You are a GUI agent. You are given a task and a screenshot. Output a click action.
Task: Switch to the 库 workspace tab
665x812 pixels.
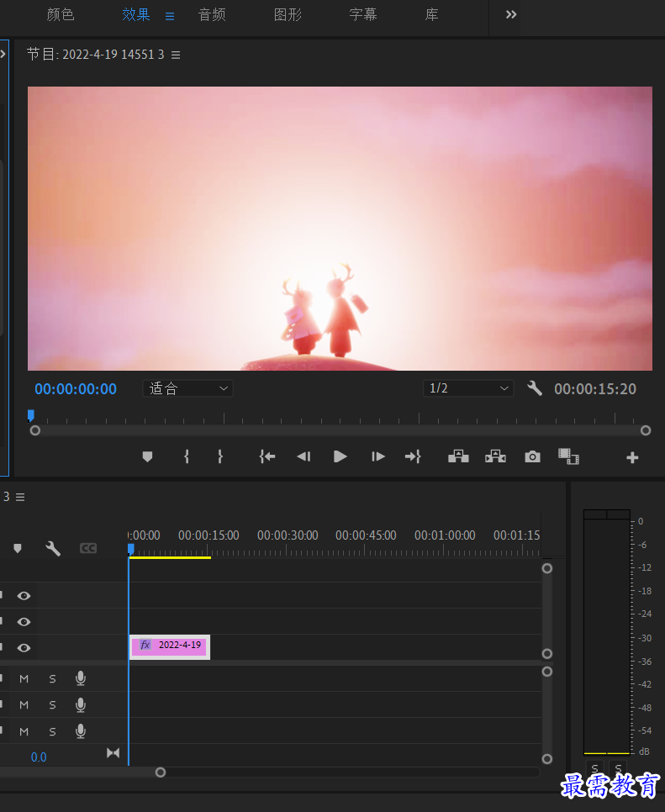tap(431, 14)
